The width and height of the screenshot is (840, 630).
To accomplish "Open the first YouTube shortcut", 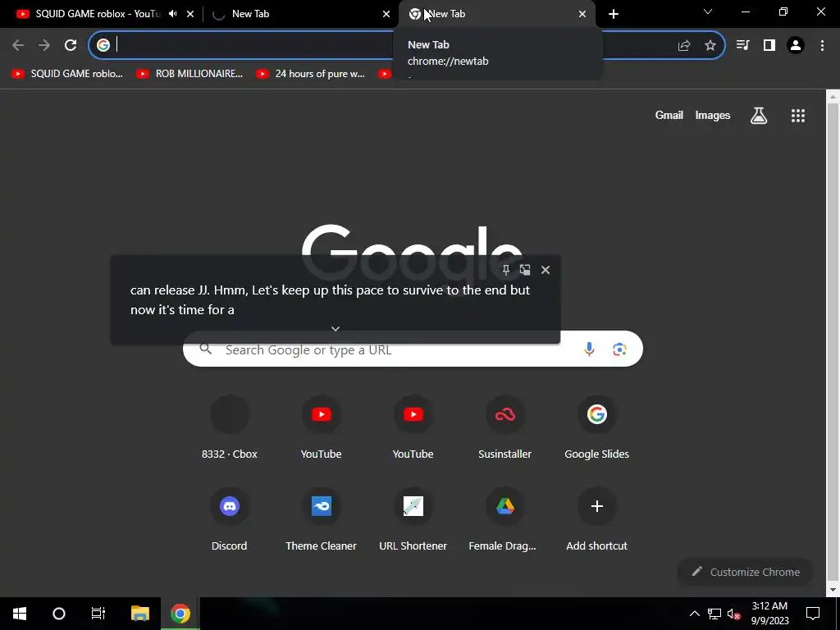I will [321, 427].
